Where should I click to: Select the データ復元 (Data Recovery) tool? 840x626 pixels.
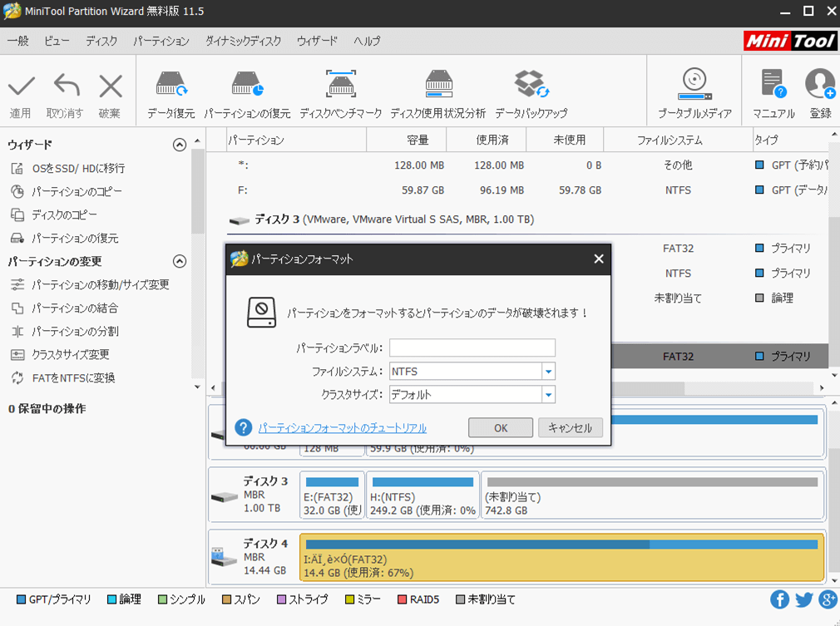point(170,90)
